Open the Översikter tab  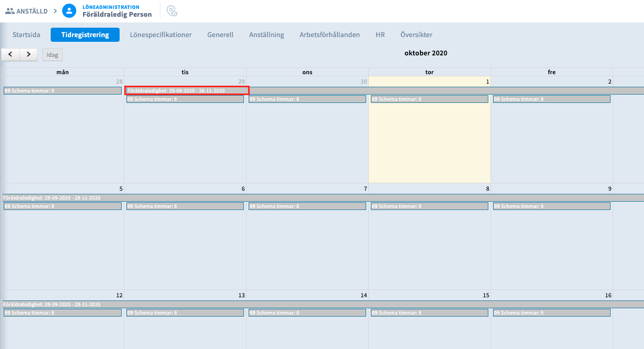tap(416, 35)
